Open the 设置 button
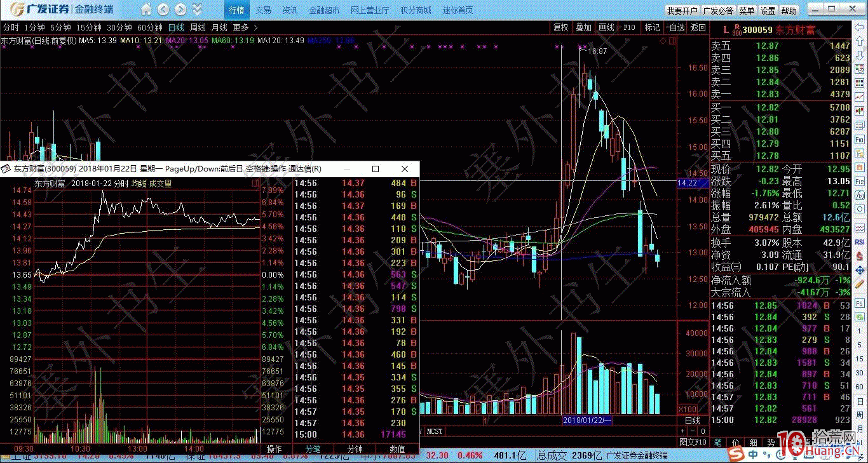Image resolution: width=868 pixels, height=463 pixels. pyautogui.click(x=768, y=11)
